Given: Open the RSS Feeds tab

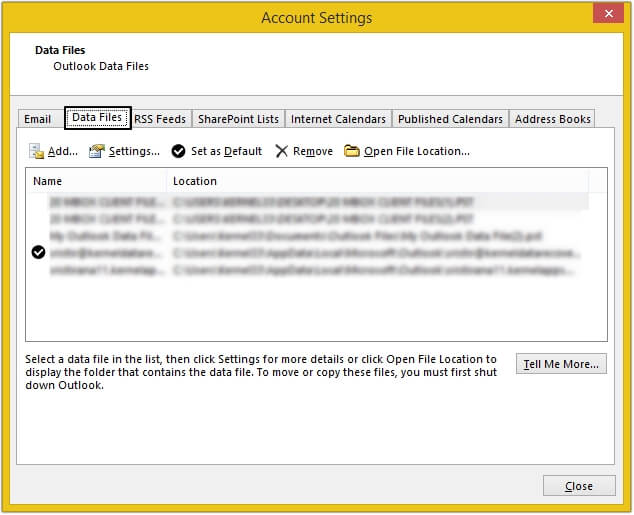Looking at the screenshot, I should coord(160,119).
